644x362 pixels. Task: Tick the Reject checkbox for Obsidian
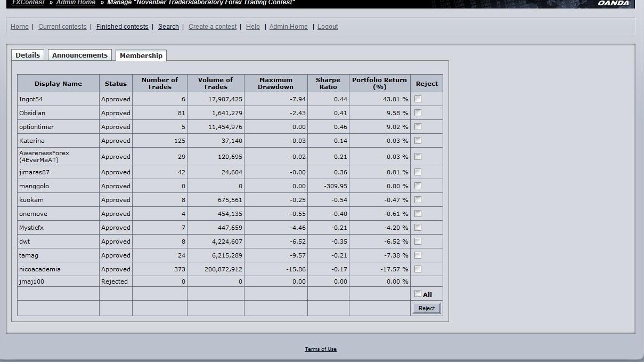418,112
